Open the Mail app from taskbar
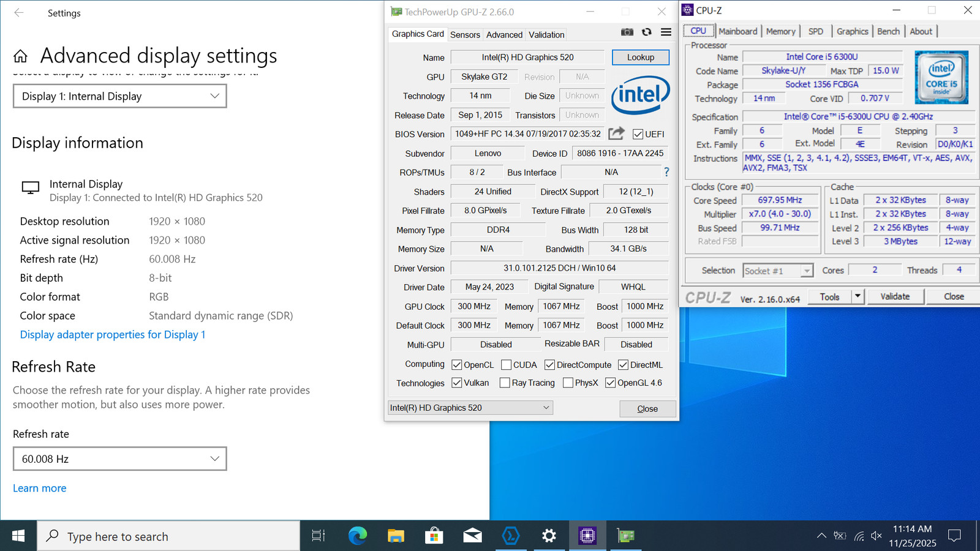Image resolution: width=980 pixels, height=551 pixels. [x=472, y=536]
